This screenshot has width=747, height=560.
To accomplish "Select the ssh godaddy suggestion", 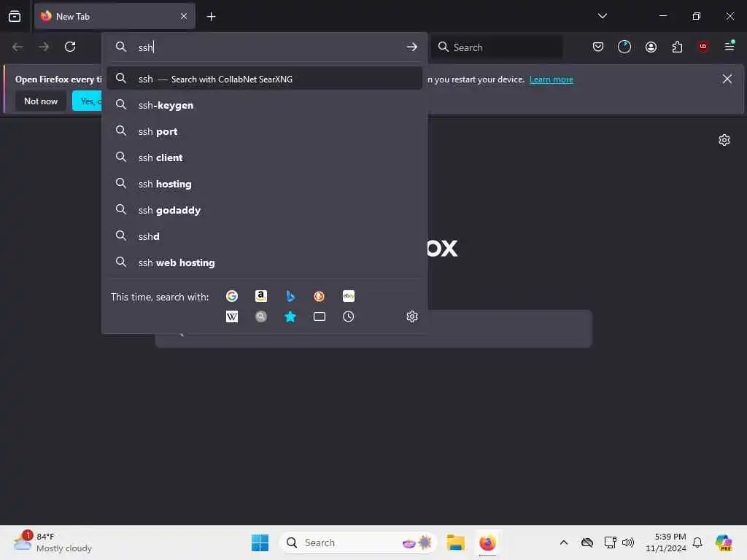I will [264, 210].
